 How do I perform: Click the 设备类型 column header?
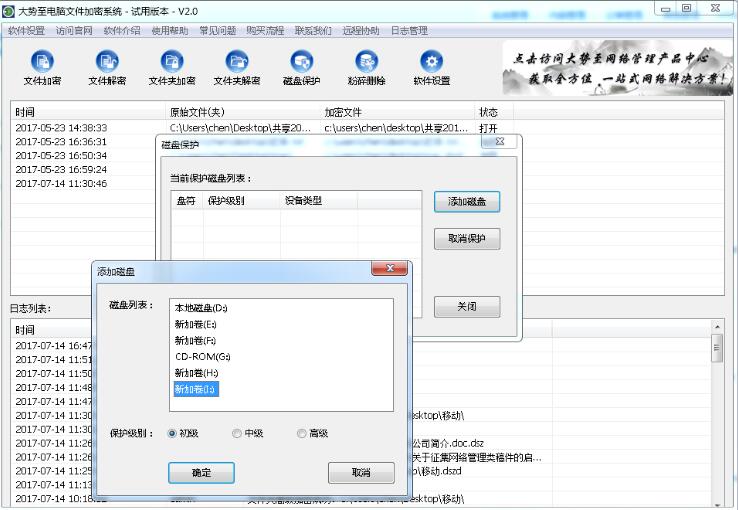pos(319,201)
